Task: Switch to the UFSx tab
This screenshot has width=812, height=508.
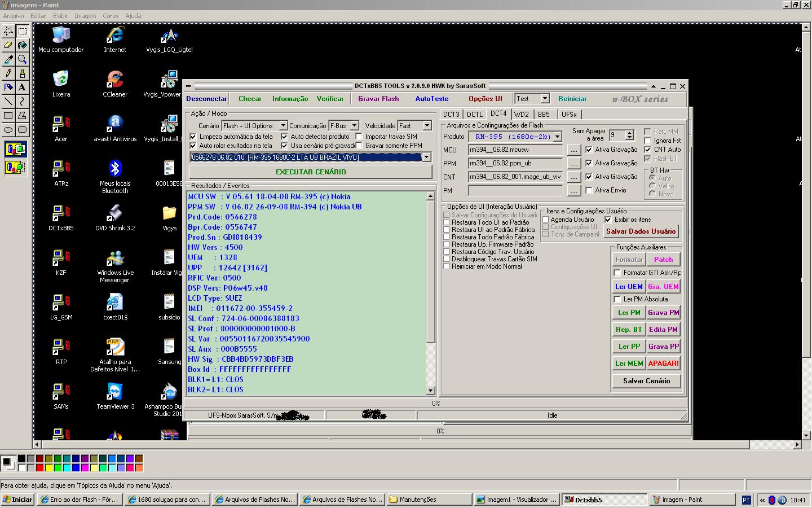Action: 569,114
